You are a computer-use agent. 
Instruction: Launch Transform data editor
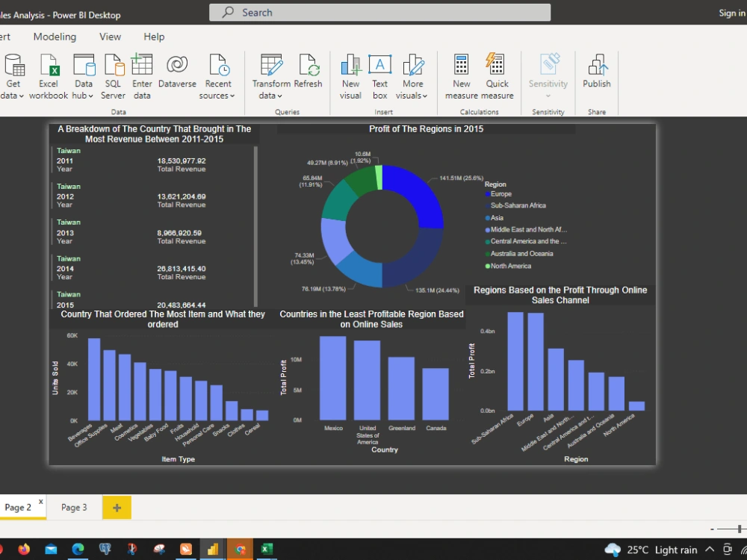[271, 76]
